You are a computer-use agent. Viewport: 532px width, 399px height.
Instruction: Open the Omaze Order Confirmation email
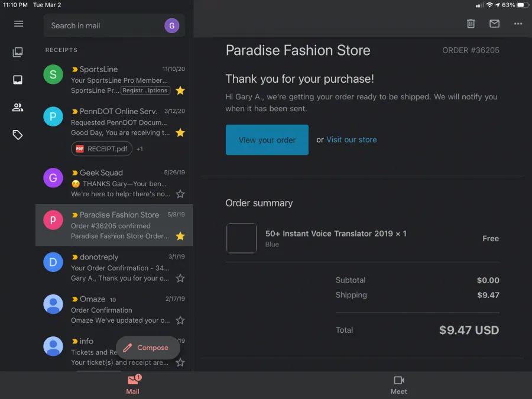pos(114,309)
